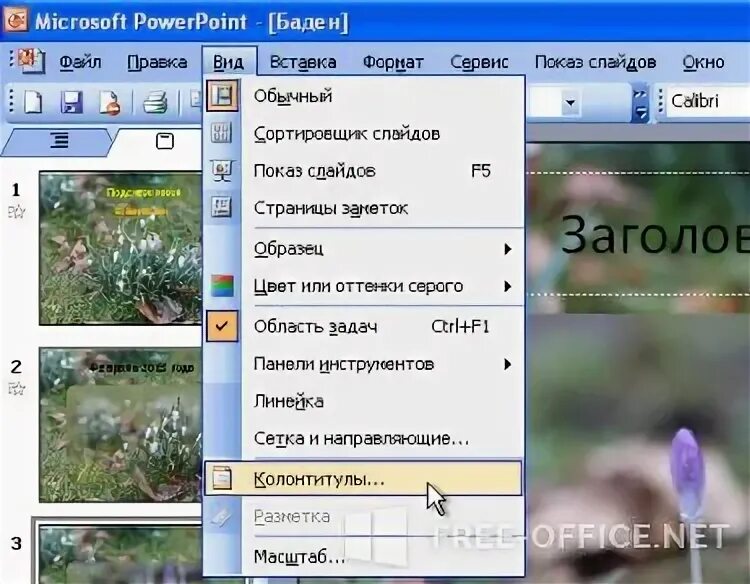Click the Страницы заметок icon
Viewport: 750px width, 584px height.
pyautogui.click(x=221, y=208)
